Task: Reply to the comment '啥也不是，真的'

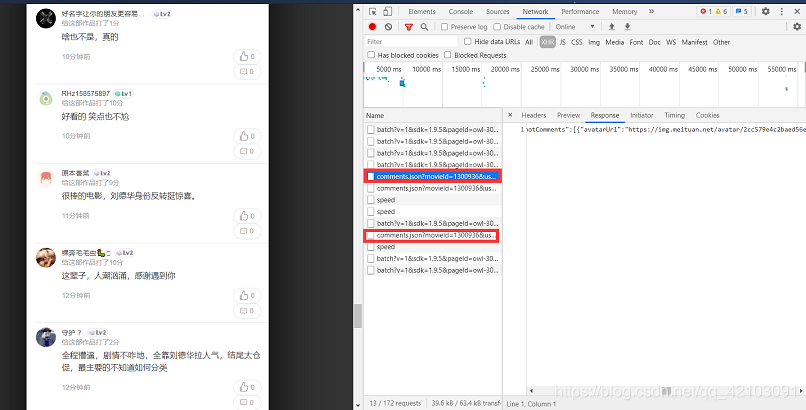Action: coord(247,71)
